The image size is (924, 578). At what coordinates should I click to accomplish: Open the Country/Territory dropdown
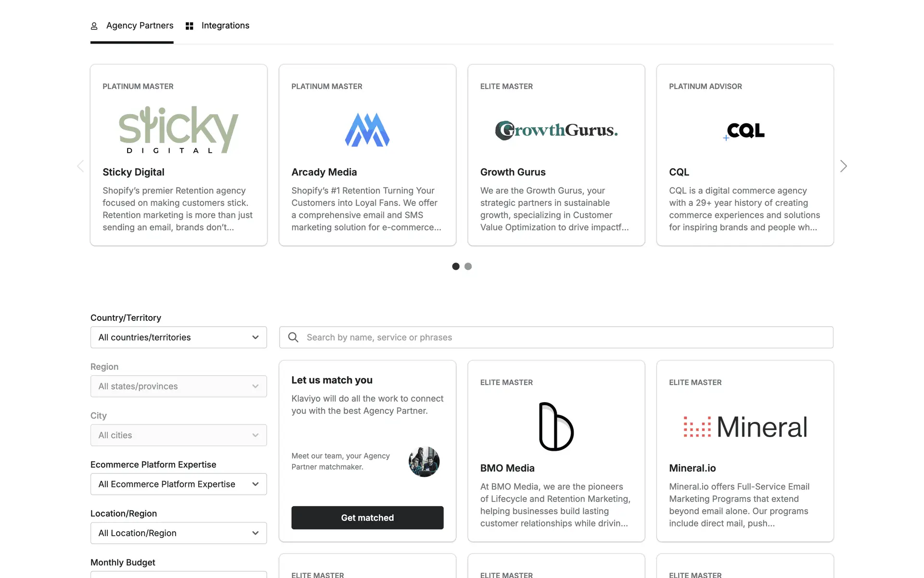[179, 337]
